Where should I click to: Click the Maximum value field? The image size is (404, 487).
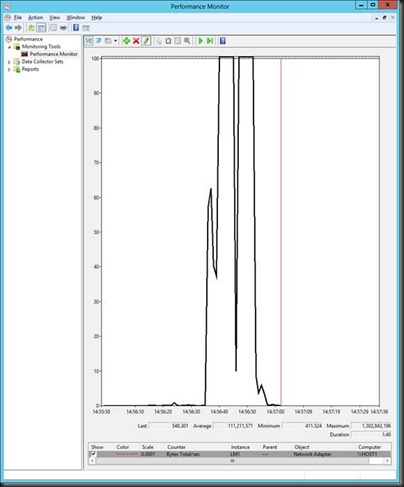[x=372, y=426]
